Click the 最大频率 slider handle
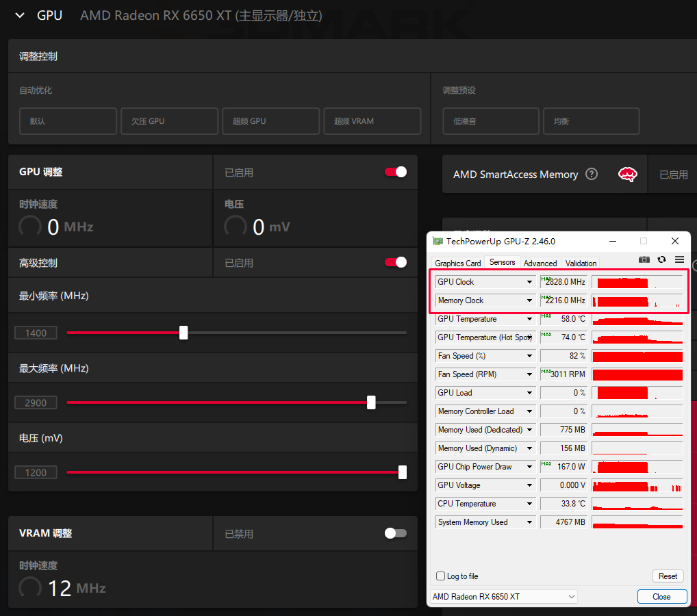This screenshot has height=616, width=697. pyautogui.click(x=371, y=402)
